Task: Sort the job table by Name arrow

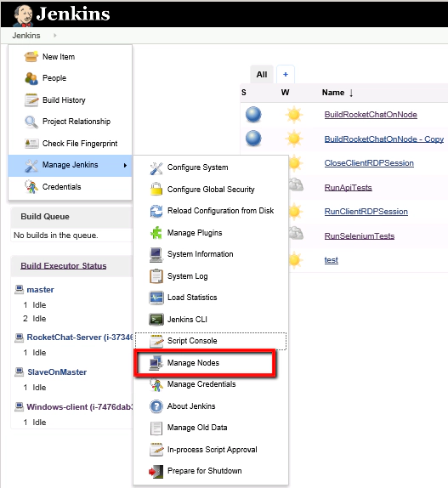Action: coord(351,93)
